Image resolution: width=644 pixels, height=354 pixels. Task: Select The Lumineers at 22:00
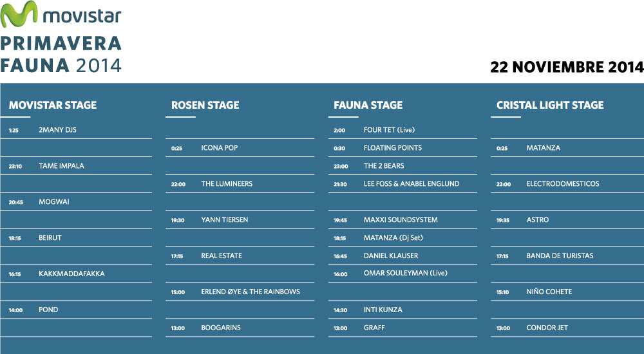click(240, 184)
